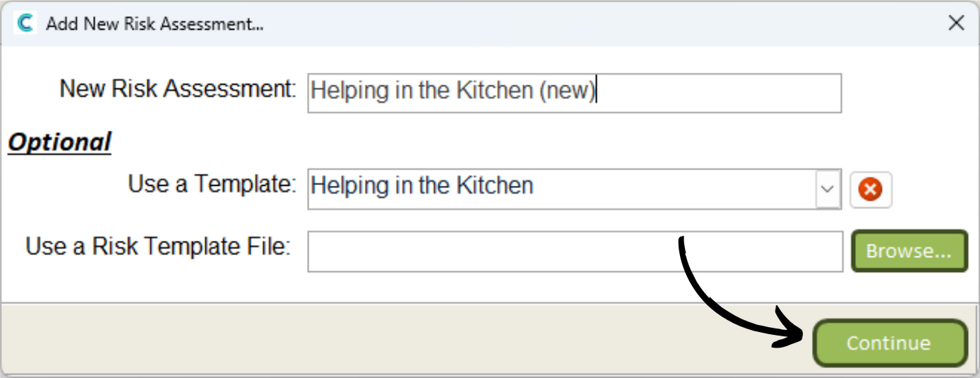
Task: Click the Browse... button
Action: (x=909, y=251)
